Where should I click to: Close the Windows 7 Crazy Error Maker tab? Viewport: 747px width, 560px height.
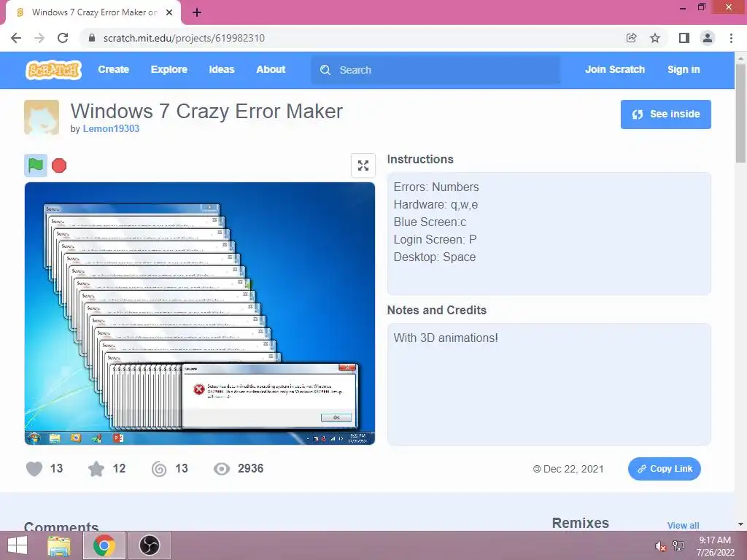[x=169, y=12]
